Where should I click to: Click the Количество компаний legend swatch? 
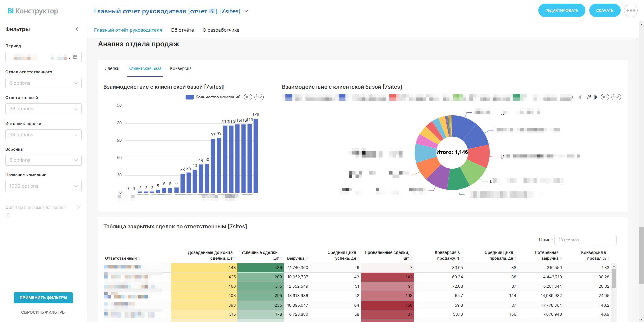(190, 97)
